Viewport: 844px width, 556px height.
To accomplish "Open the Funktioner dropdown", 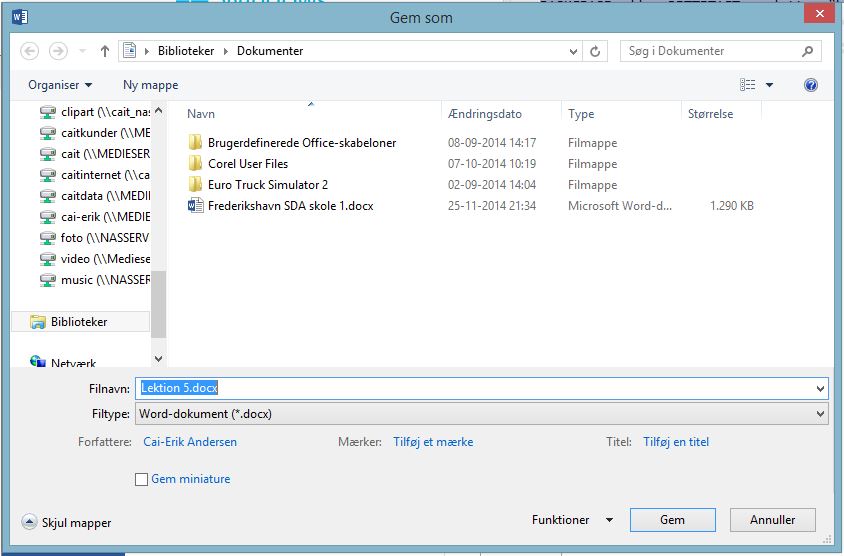I will (x=572, y=520).
